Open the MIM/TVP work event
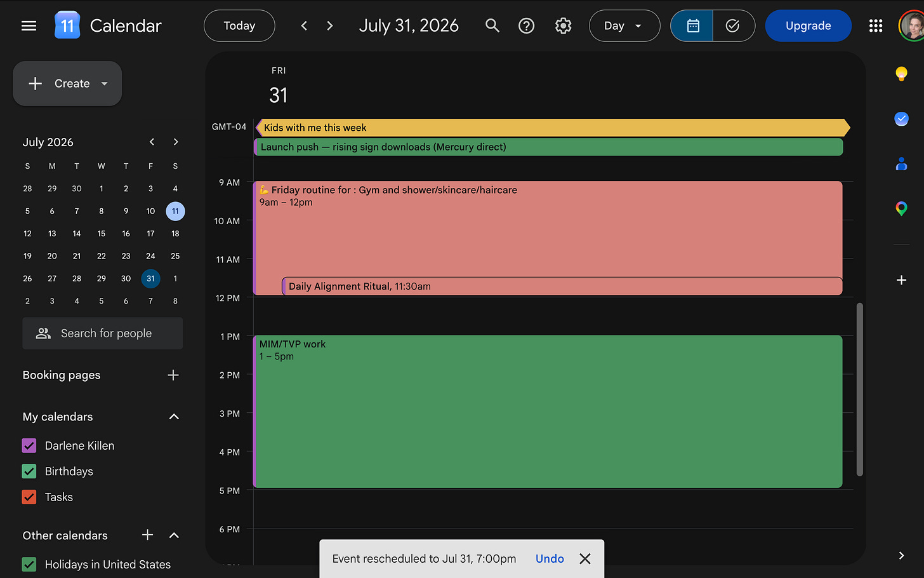This screenshot has height=578, width=924. [x=548, y=412]
